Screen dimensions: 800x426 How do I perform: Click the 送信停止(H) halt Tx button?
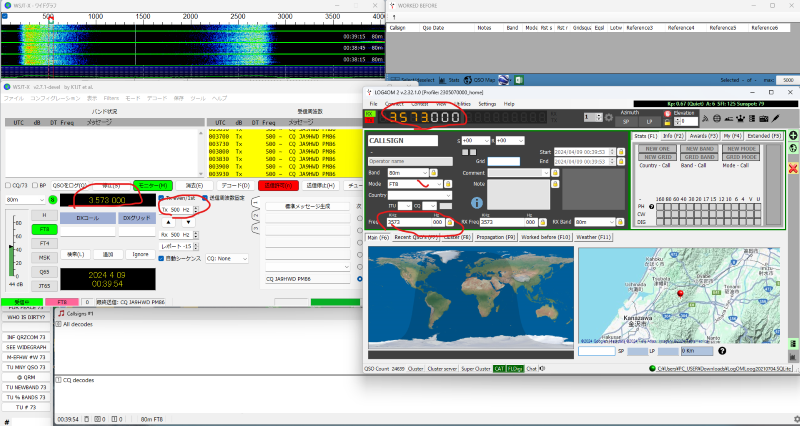tap(320, 186)
